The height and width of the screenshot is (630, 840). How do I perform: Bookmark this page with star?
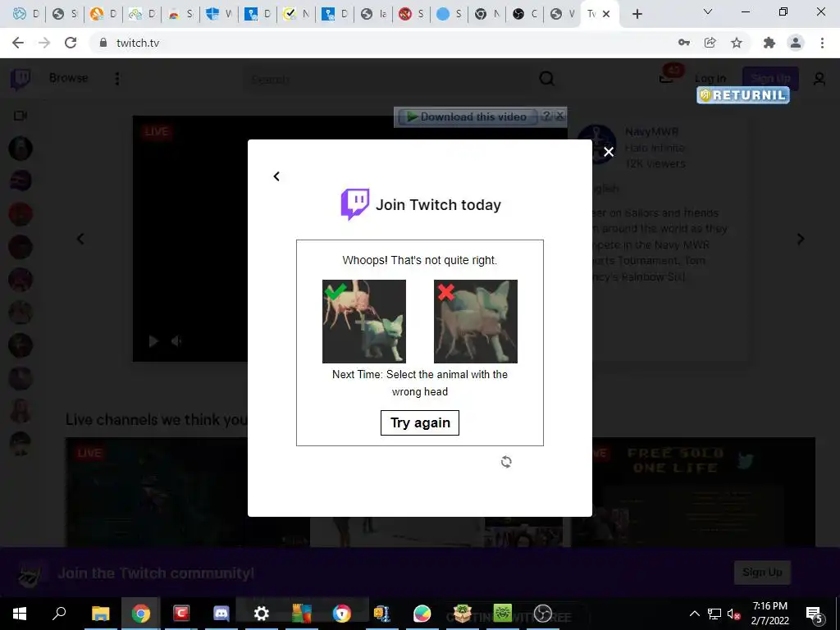coord(737,43)
